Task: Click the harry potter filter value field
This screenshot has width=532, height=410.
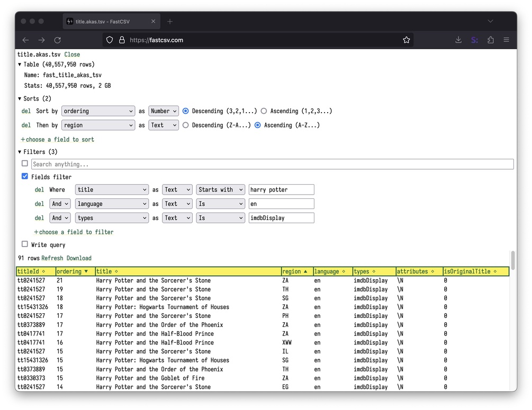Action: click(x=281, y=189)
